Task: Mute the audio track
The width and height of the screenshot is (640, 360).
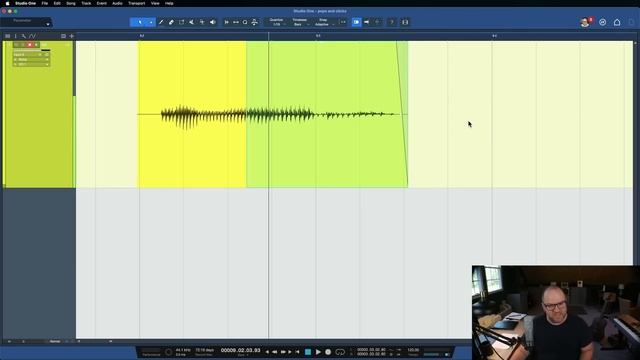Action: 16,44
